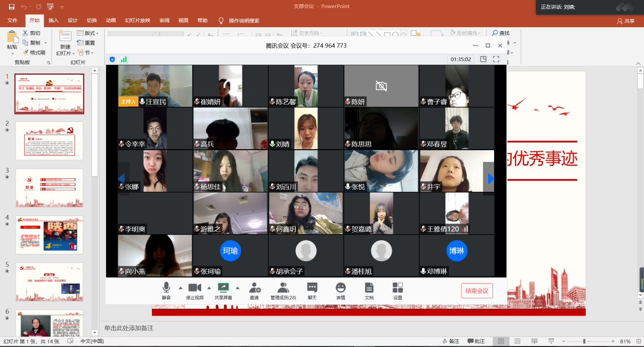The width and height of the screenshot is (644, 347).
Task: Click the 格式刷 format painter
Action: coord(34,52)
